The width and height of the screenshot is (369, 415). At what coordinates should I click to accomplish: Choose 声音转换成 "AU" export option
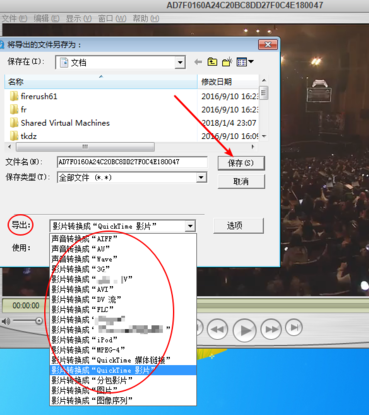pyautogui.click(x=123, y=249)
